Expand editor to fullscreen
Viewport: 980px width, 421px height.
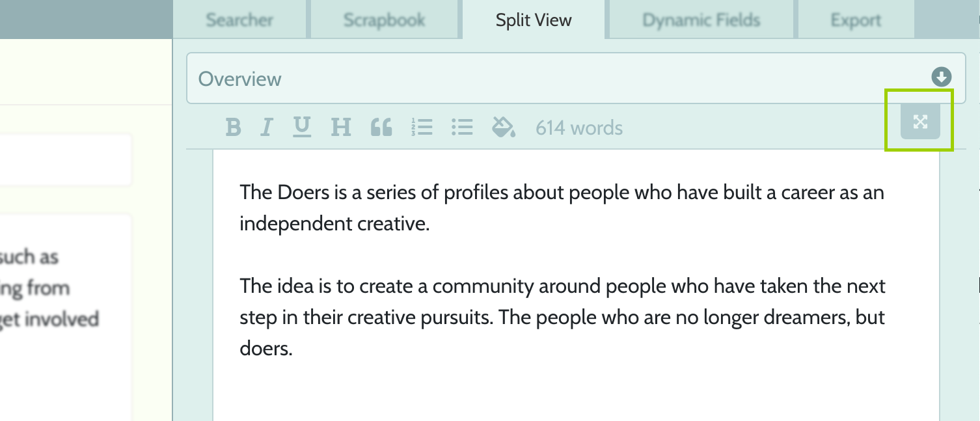pyautogui.click(x=920, y=122)
